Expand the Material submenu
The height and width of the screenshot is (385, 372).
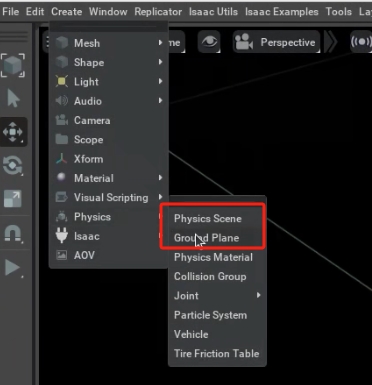109,178
